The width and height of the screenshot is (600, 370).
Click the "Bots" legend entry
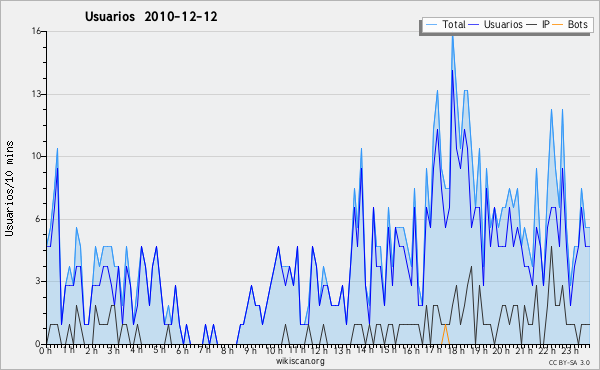point(577,24)
